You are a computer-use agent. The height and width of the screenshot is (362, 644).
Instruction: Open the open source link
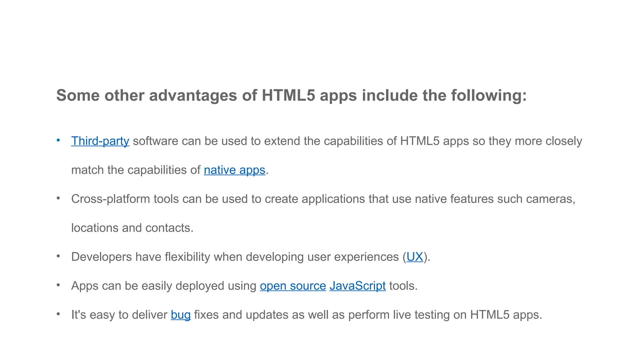293,286
